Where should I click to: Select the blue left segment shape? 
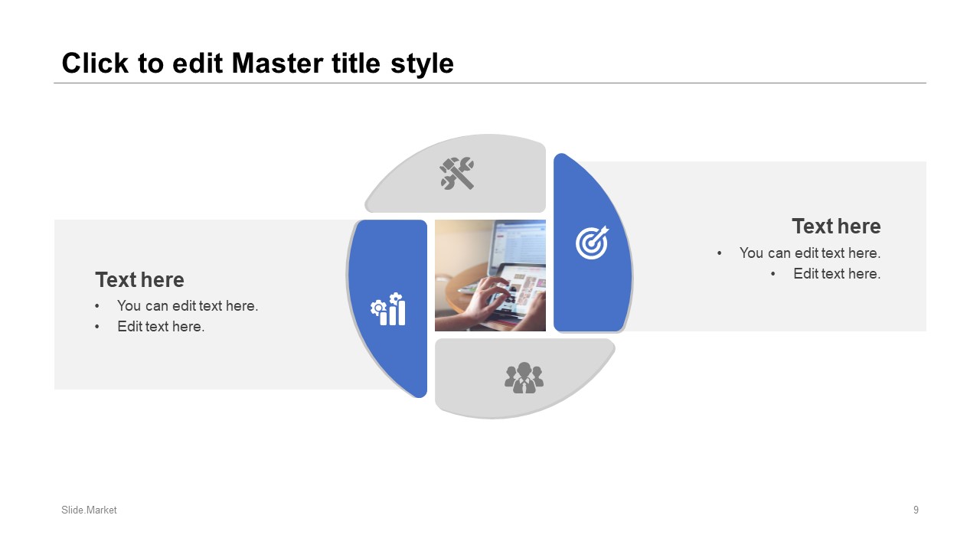387,308
